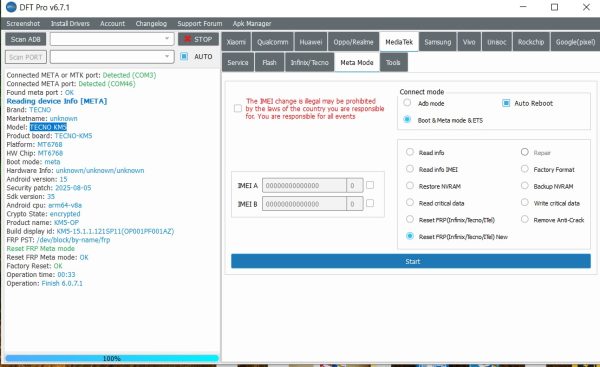Switch to the Vivo tab
The image size is (600, 367).
(469, 42)
